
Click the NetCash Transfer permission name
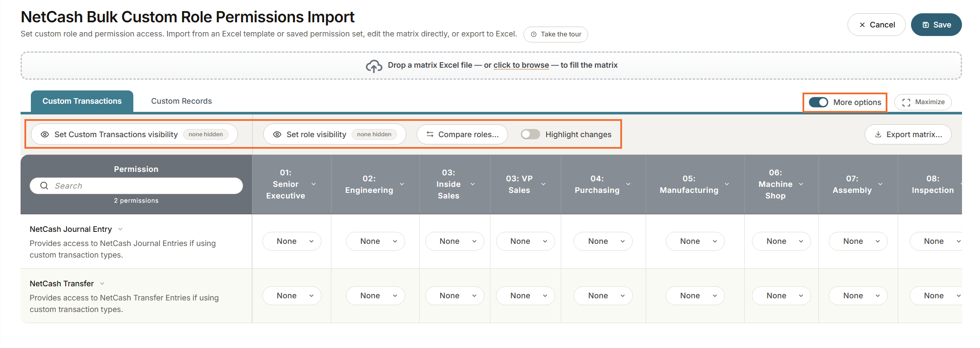click(62, 284)
